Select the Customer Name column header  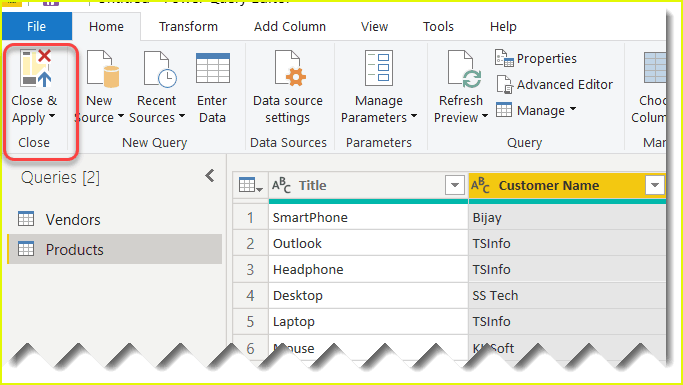tap(568, 186)
